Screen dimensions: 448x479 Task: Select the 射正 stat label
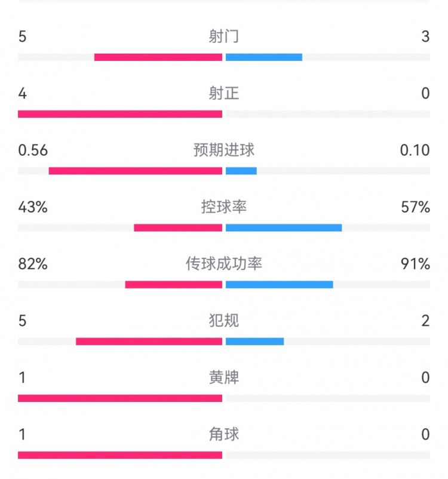224,93
